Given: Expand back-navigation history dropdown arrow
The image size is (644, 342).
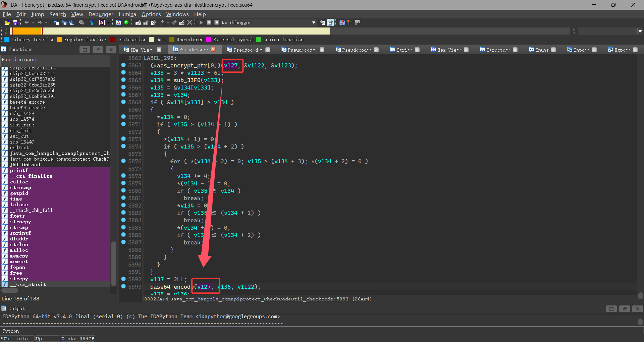Looking at the screenshot, I should point(33,22).
